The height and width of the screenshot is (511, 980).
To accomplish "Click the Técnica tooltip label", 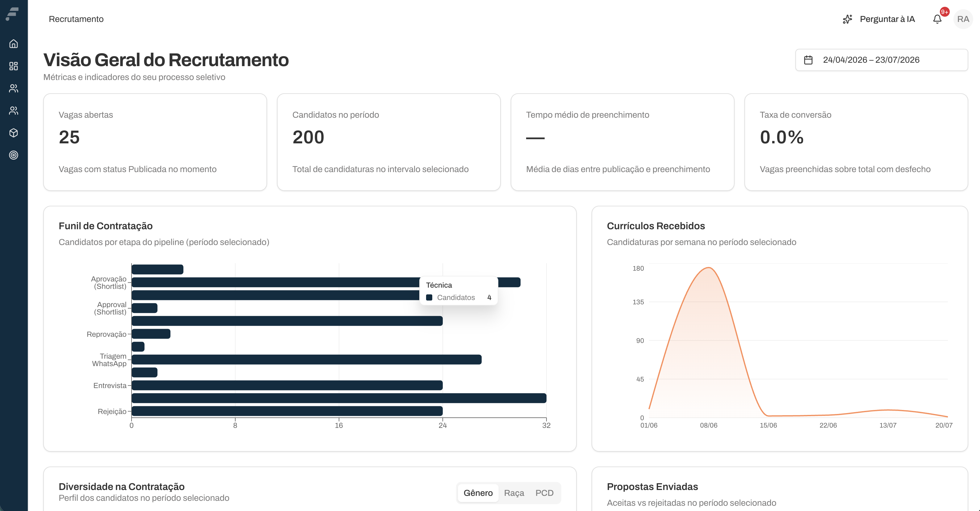I will [439, 285].
